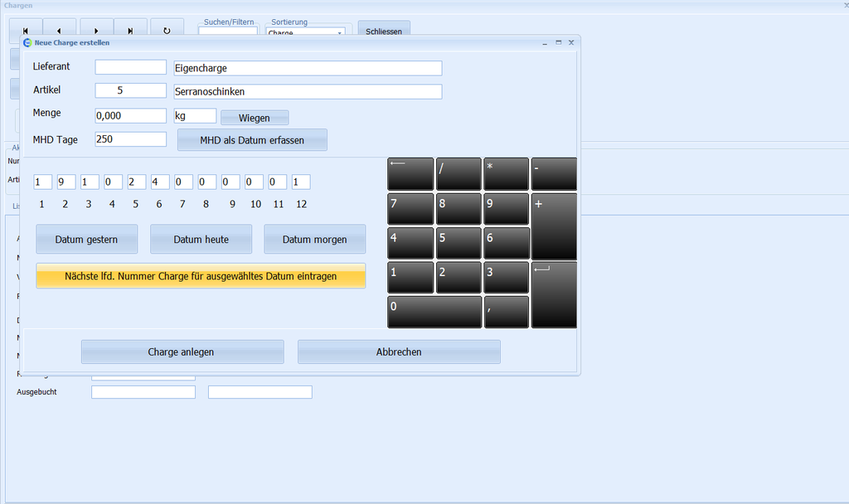The width and height of the screenshot is (849, 504).
Task: Click the Lieferant number field
Action: pos(130,67)
